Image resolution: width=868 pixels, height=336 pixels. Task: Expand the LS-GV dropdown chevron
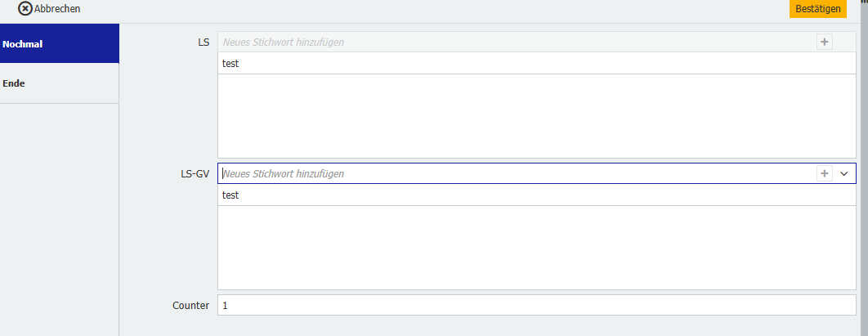[x=844, y=173]
